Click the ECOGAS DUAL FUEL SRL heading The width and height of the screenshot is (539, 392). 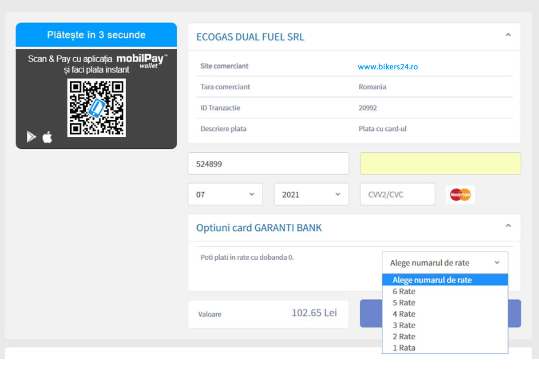(x=250, y=37)
